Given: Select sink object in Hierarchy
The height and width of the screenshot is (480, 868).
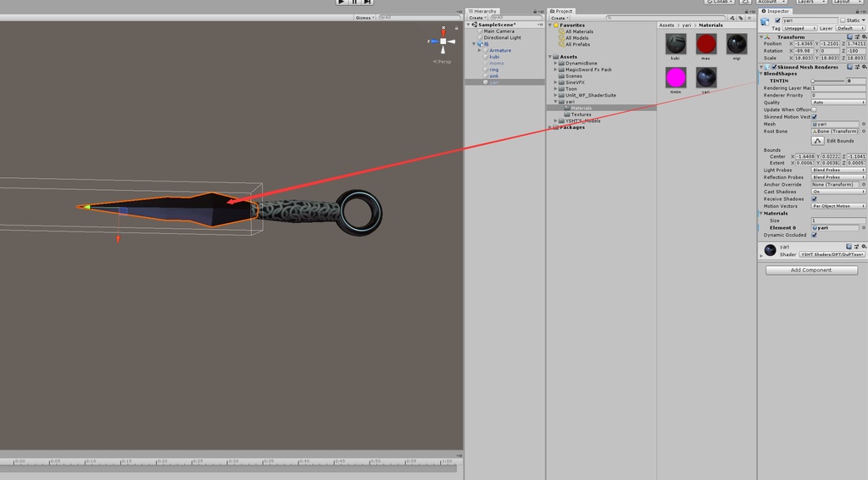Looking at the screenshot, I should pyautogui.click(x=494, y=75).
